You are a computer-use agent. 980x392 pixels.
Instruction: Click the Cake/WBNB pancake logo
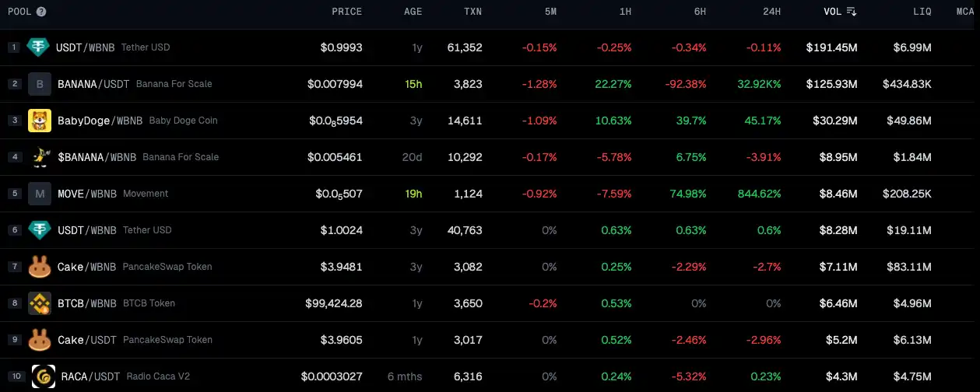40,267
